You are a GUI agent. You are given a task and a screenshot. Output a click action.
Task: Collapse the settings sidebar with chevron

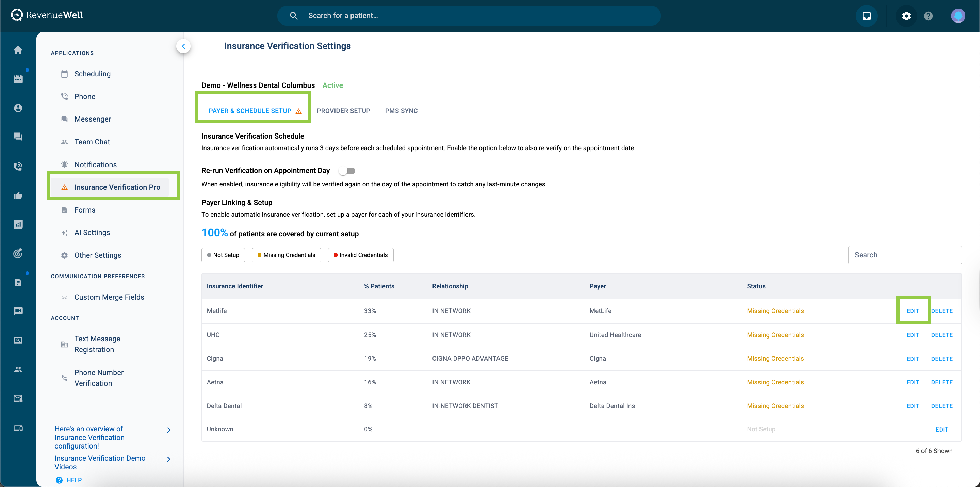183,46
